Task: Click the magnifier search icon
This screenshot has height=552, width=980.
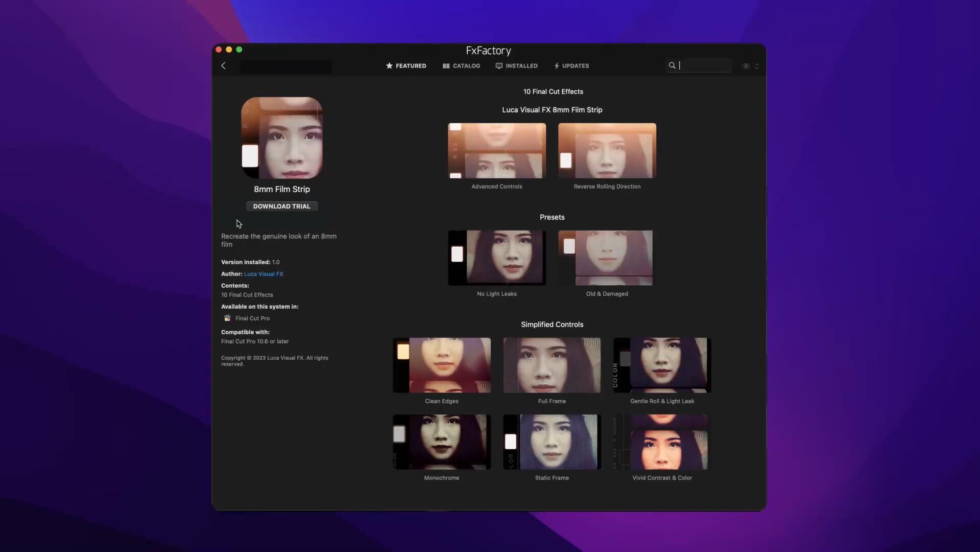Action: 672,65
